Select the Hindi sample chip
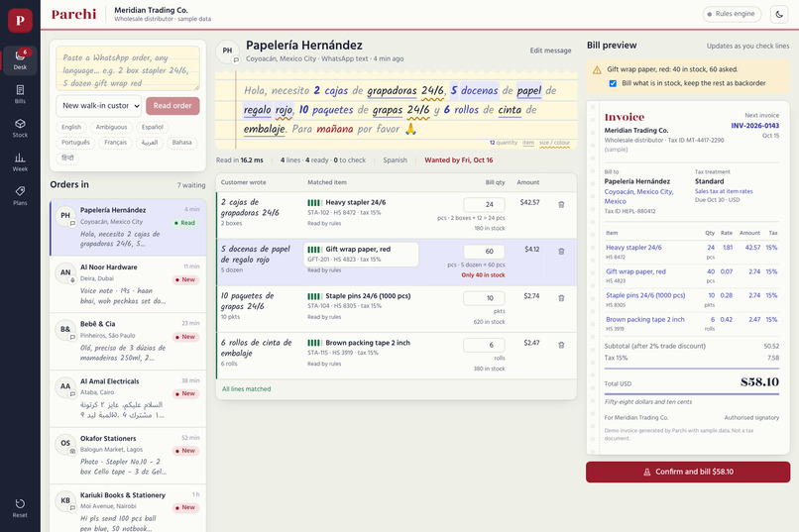Screen dimensions: 799x532 point(67,158)
